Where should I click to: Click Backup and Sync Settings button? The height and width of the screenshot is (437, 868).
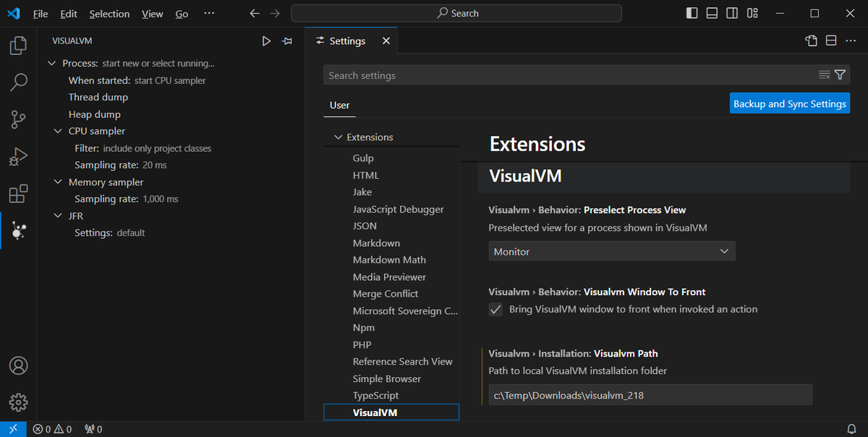(x=790, y=103)
